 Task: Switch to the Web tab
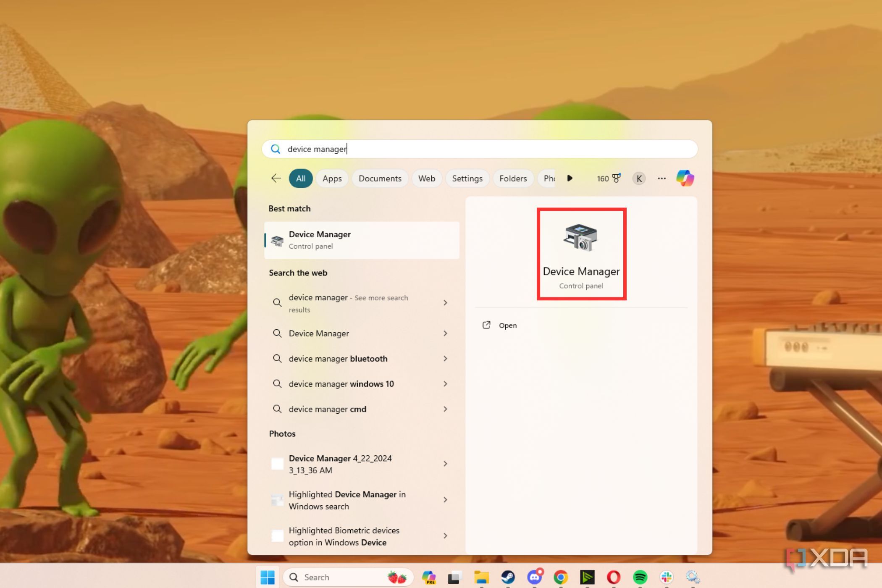(x=427, y=178)
